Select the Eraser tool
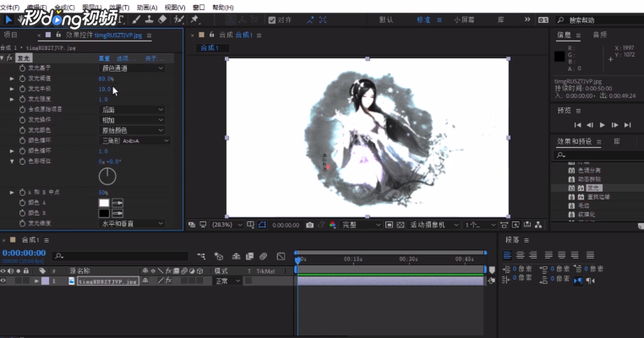Viewport: 644px width, 338px height. [x=162, y=19]
